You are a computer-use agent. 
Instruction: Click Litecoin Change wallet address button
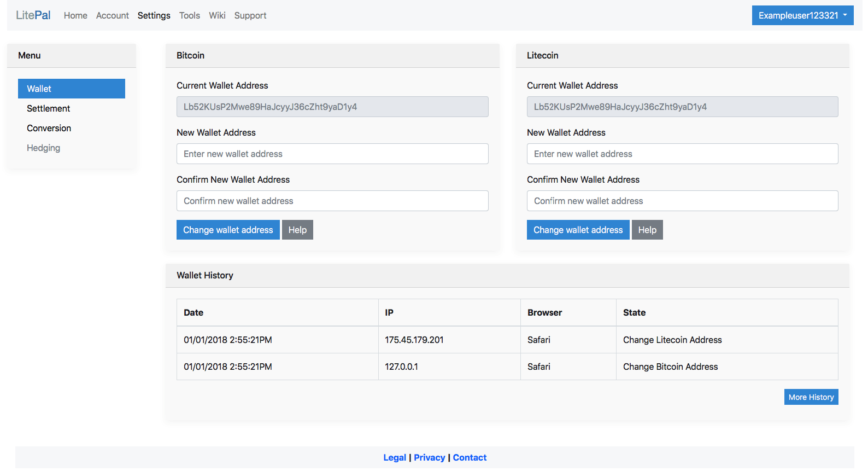pos(578,230)
